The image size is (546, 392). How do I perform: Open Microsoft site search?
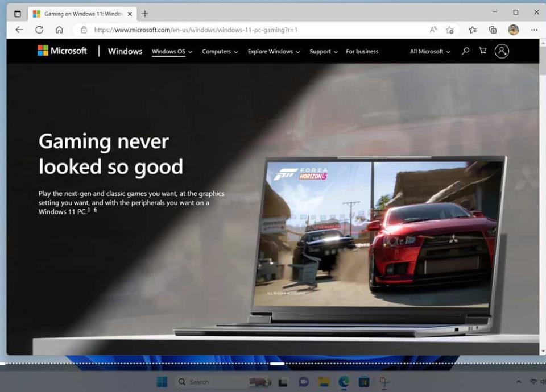(466, 51)
